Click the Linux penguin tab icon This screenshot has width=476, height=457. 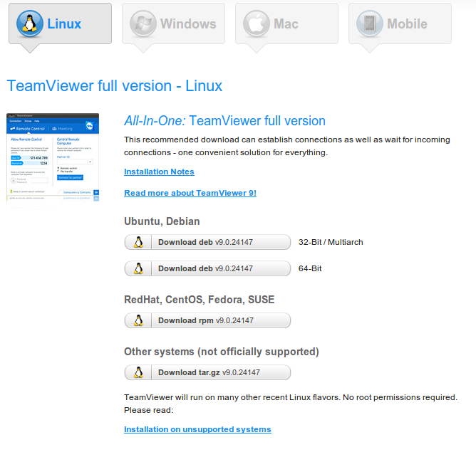coord(30,23)
